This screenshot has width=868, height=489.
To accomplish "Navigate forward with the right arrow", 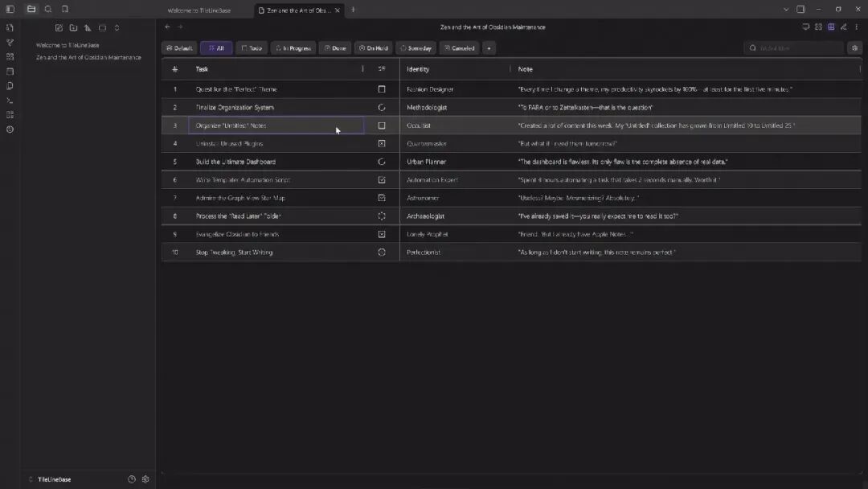I will click(181, 27).
